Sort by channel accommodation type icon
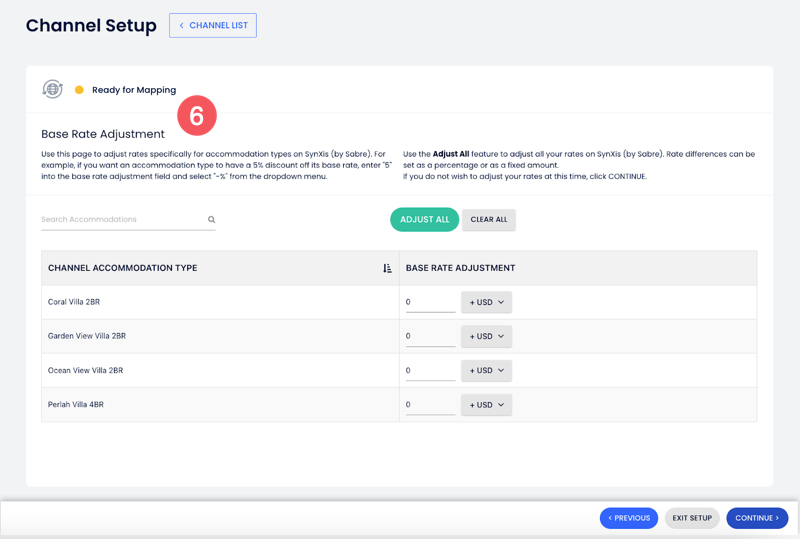 387,268
